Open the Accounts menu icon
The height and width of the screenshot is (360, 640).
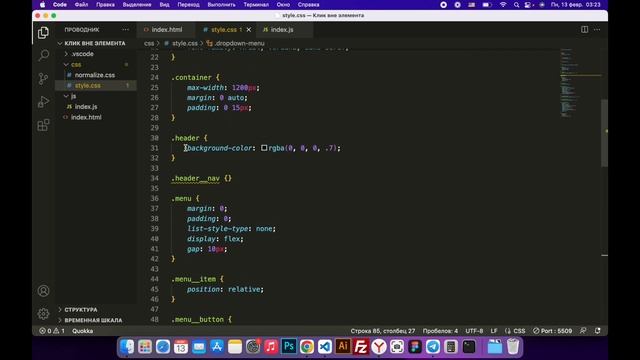pos(43,291)
